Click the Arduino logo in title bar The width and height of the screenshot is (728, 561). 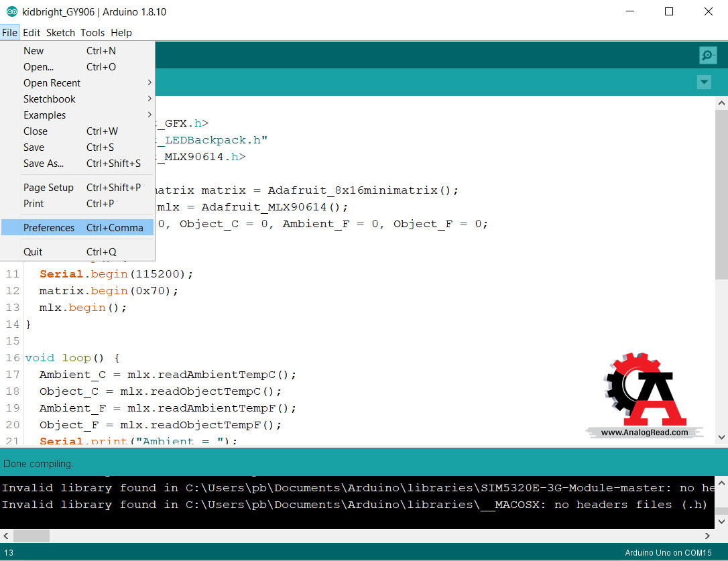[11, 11]
